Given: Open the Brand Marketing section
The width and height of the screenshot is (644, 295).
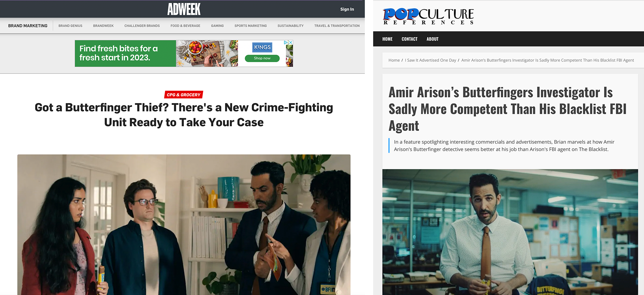Looking at the screenshot, I should tap(28, 26).
